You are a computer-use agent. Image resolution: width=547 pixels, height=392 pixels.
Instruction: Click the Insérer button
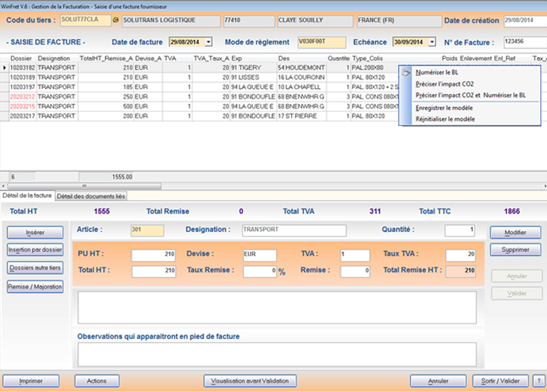click(35, 232)
